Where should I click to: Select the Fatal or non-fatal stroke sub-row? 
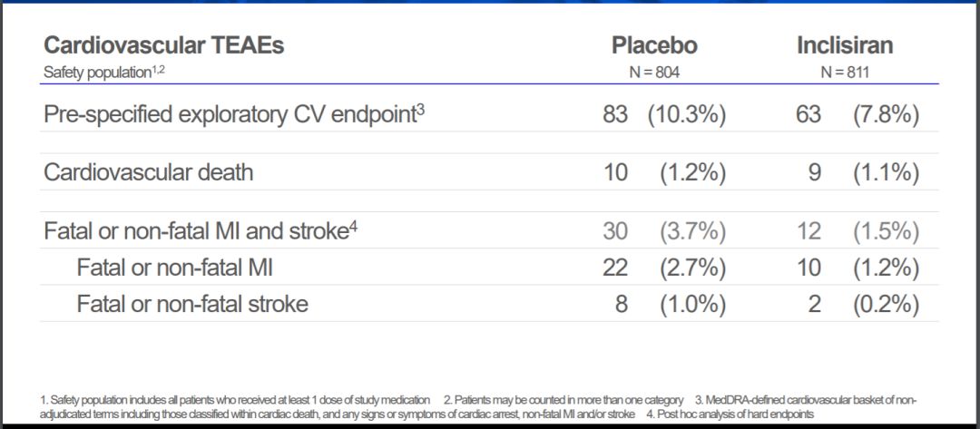click(489, 304)
